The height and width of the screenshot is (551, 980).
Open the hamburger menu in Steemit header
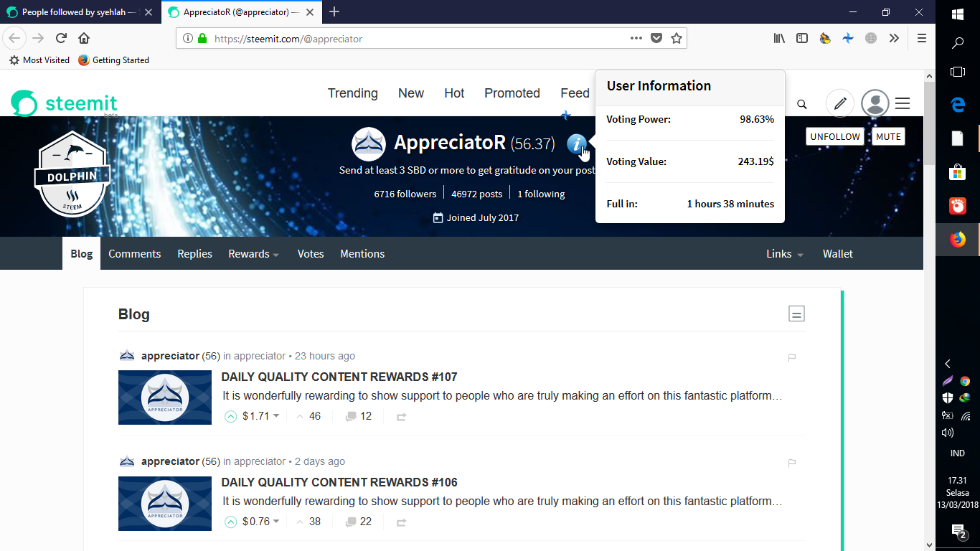(x=903, y=103)
